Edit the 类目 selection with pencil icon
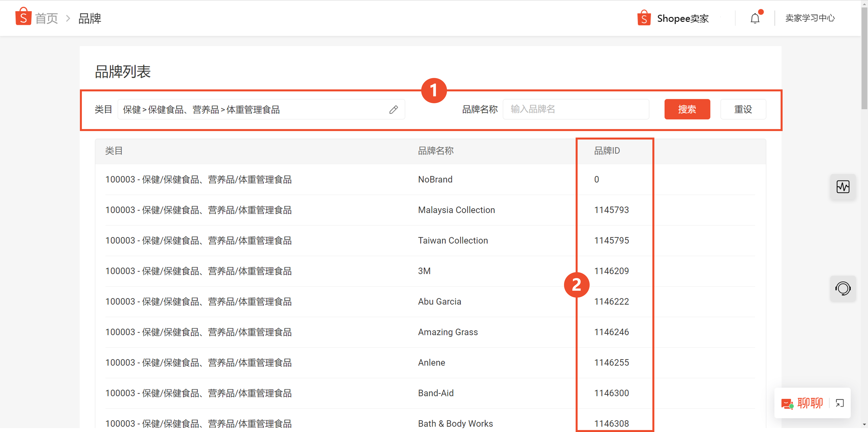This screenshot has width=868, height=432. pyautogui.click(x=394, y=110)
